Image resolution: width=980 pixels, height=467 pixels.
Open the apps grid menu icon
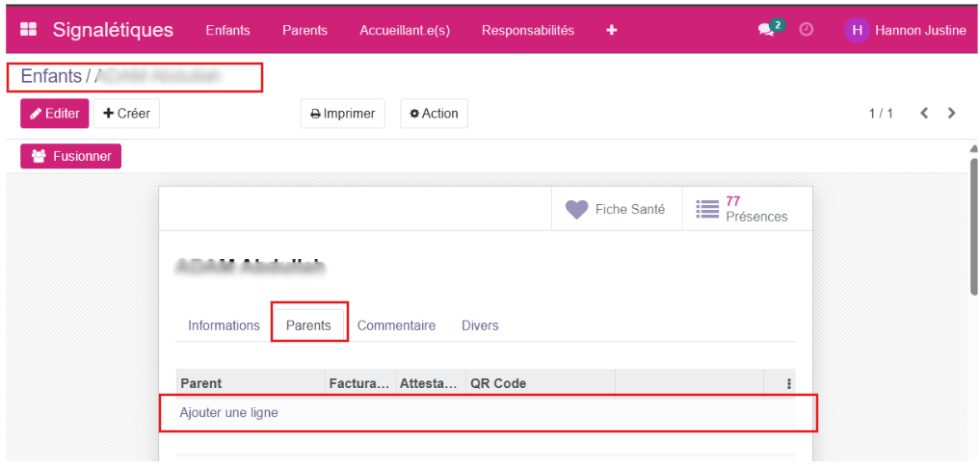(29, 30)
